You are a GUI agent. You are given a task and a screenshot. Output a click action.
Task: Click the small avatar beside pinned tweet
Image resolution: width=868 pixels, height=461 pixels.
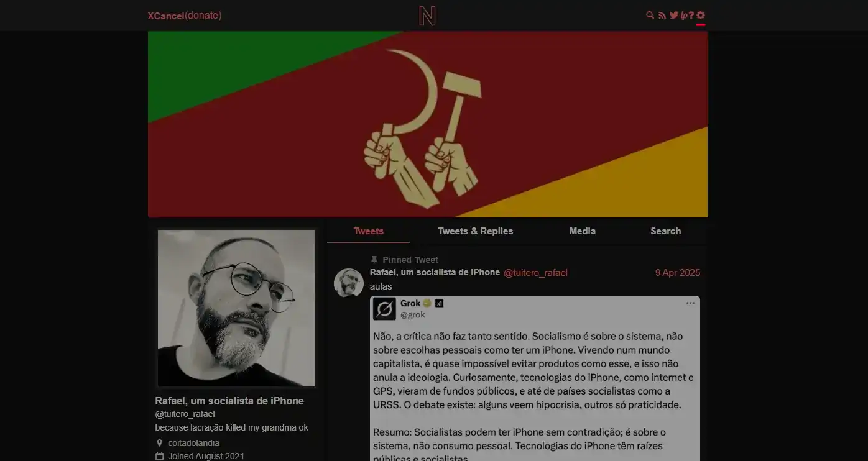[x=349, y=283]
